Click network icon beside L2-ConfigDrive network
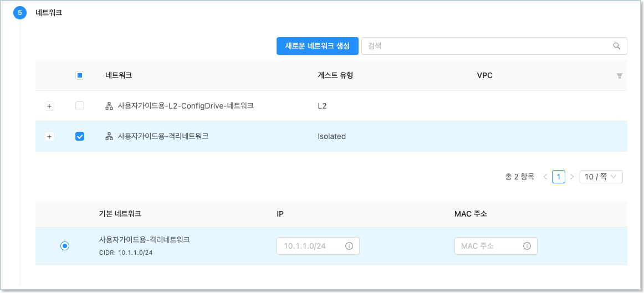This screenshot has width=644, height=293. tap(109, 106)
